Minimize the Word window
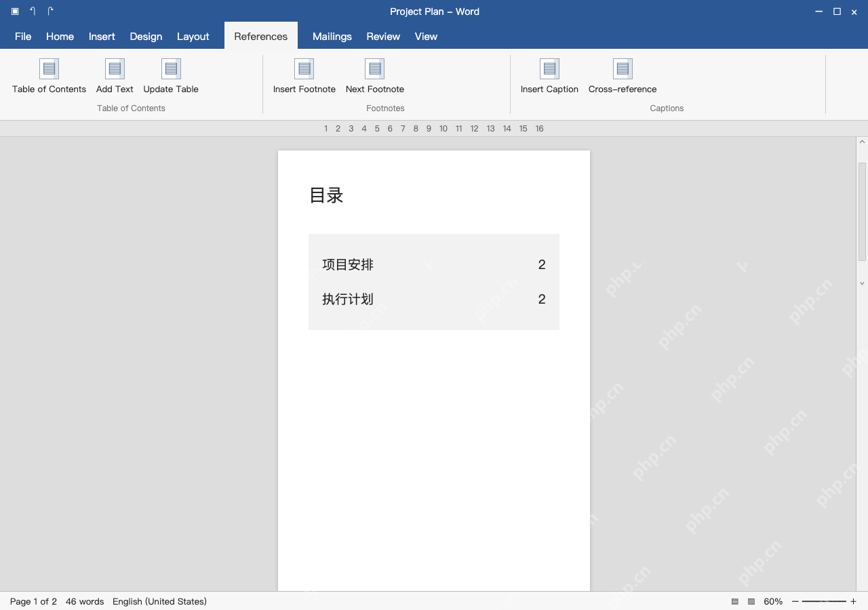868x610 pixels. 819,12
